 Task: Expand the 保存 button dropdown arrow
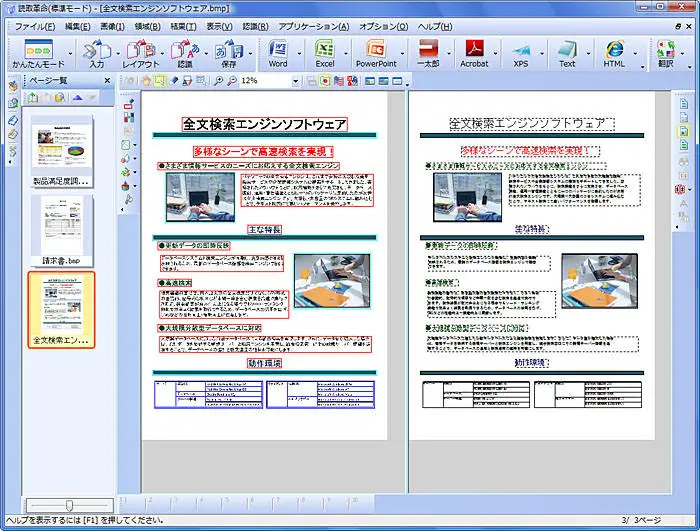point(250,52)
